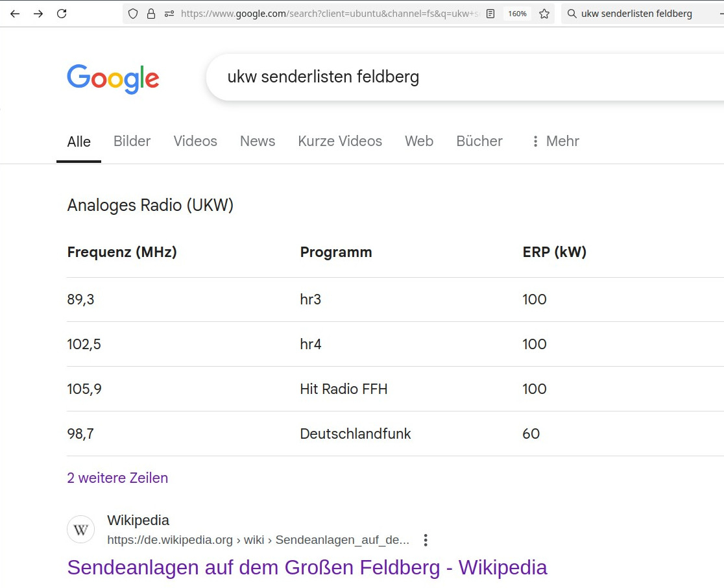724x588 pixels.
Task: Select frequency cell '105,9'
Action: (x=84, y=389)
